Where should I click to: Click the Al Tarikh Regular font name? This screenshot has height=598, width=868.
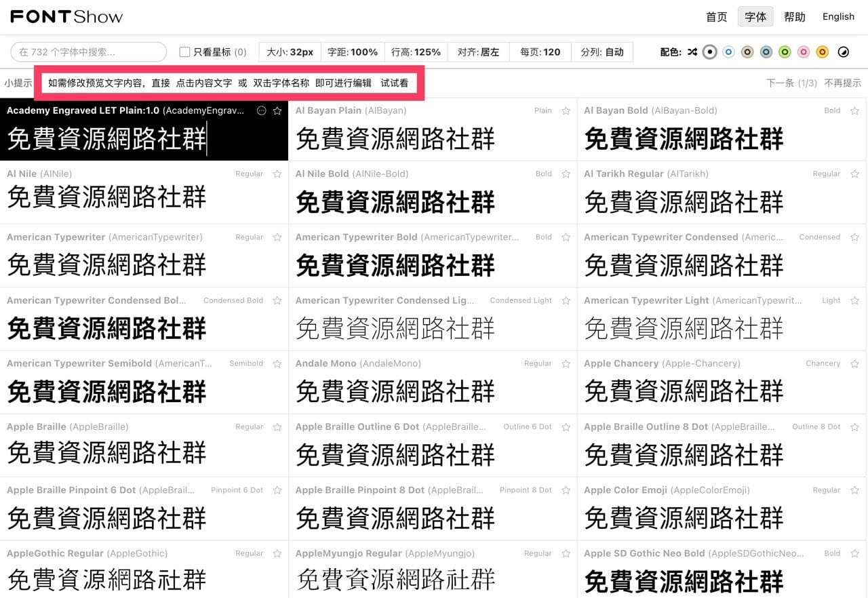[x=646, y=174]
